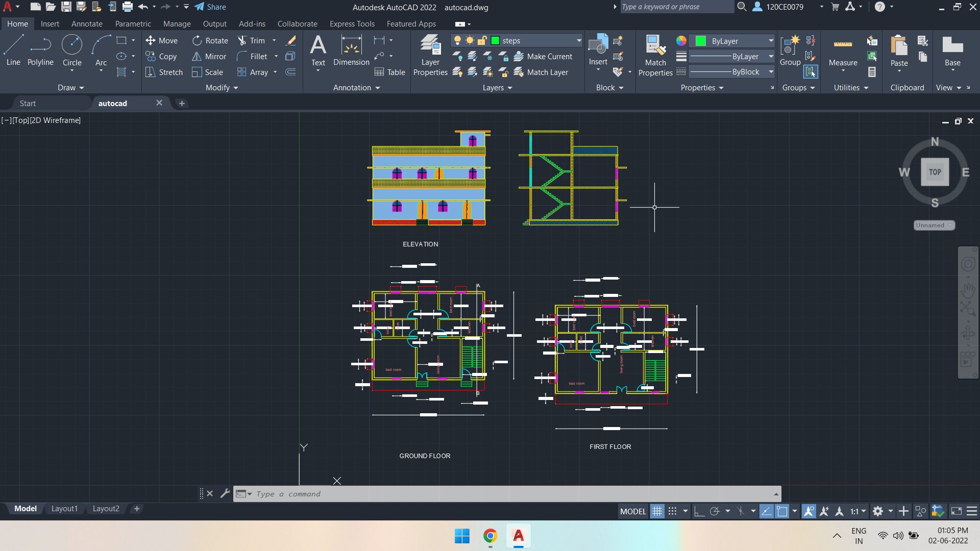Click inside the command line input

408,493
